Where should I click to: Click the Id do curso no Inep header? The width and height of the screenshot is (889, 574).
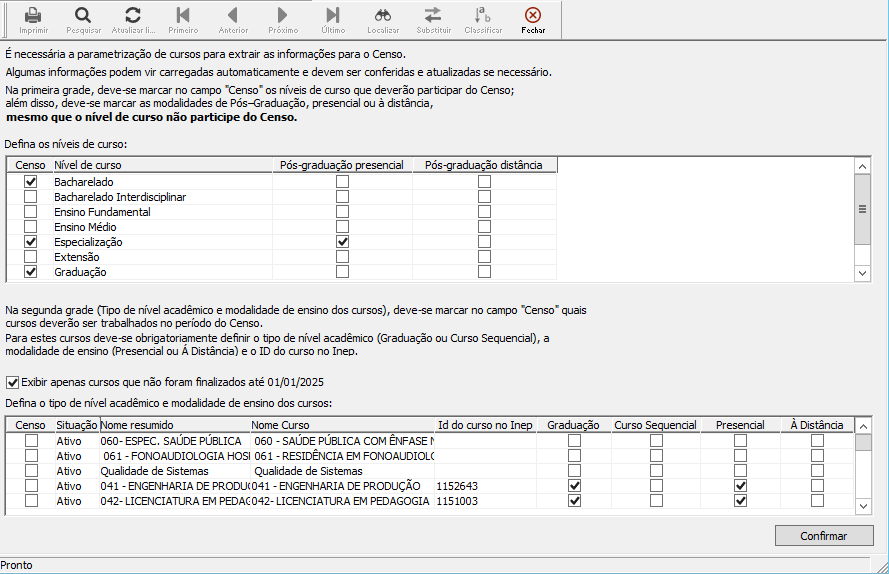pyautogui.click(x=485, y=425)
